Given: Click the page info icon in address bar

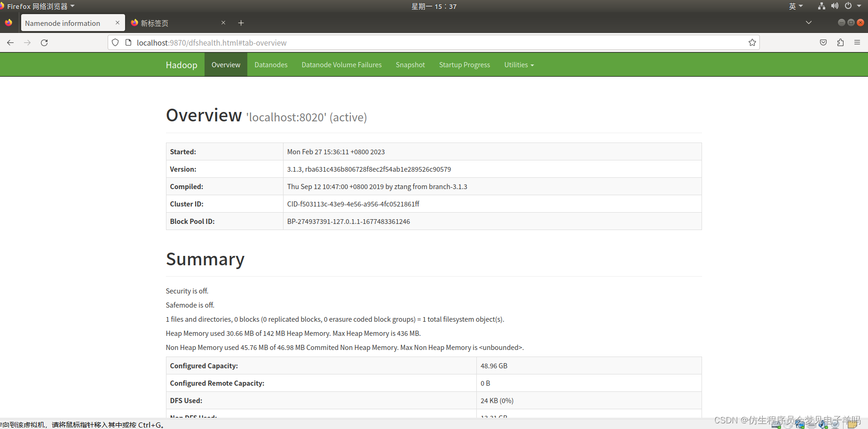Looking at the screenshot, I should click(x=128, y=43).
